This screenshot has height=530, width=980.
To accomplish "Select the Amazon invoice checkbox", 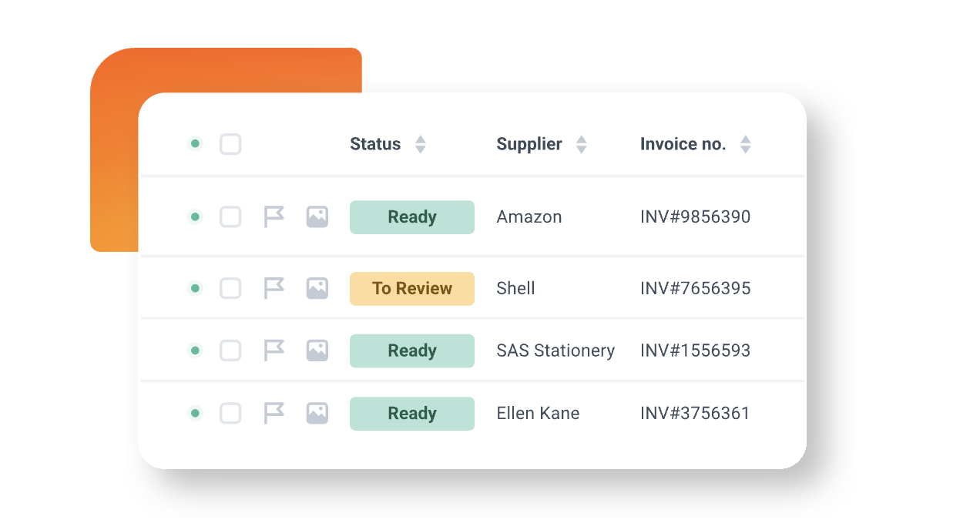I will coord(230,217).
